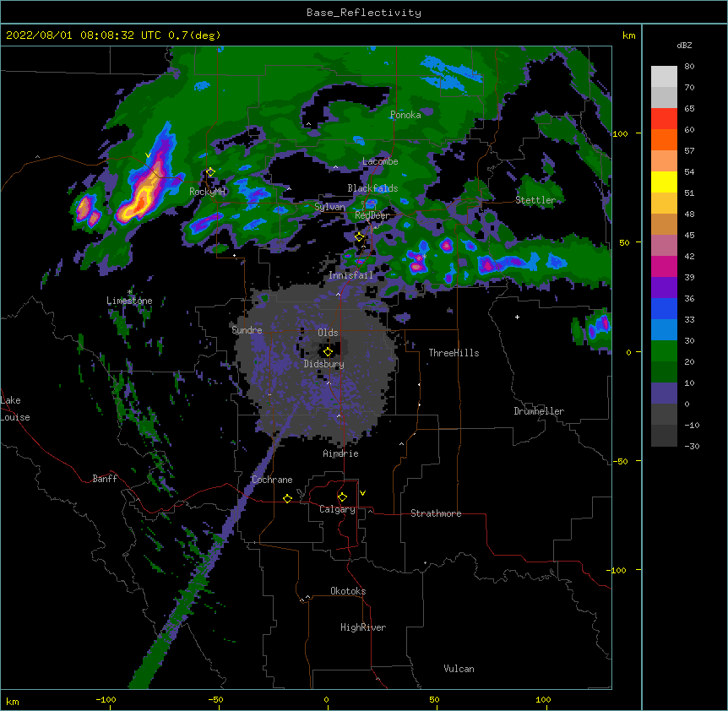
Task: Select the bright green 20–30 dBZ legend swatch
Action: (x=664, y=351)
